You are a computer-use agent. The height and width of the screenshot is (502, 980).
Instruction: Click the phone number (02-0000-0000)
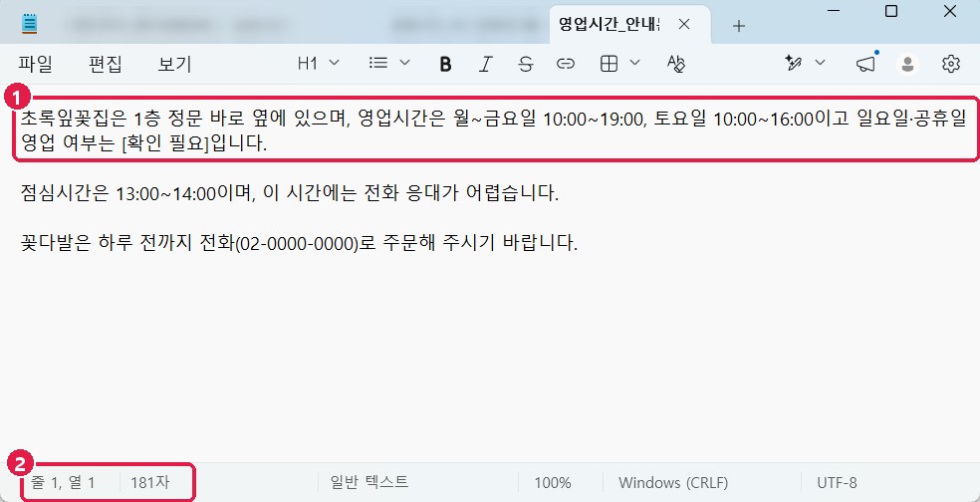click(296, 243)
